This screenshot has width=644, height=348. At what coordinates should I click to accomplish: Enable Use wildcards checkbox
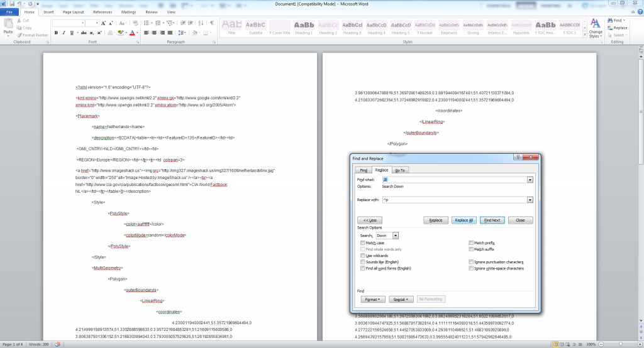point(363,256)
